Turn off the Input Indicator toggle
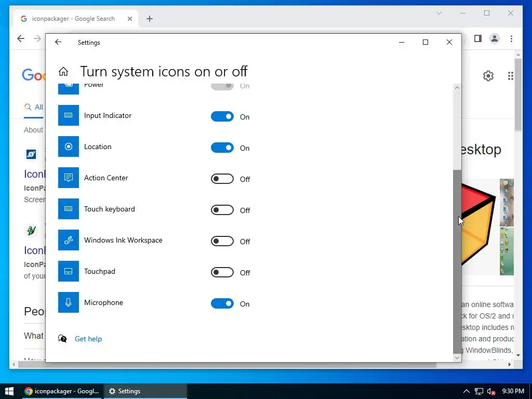The image size is (532, 399). point(222,117)
